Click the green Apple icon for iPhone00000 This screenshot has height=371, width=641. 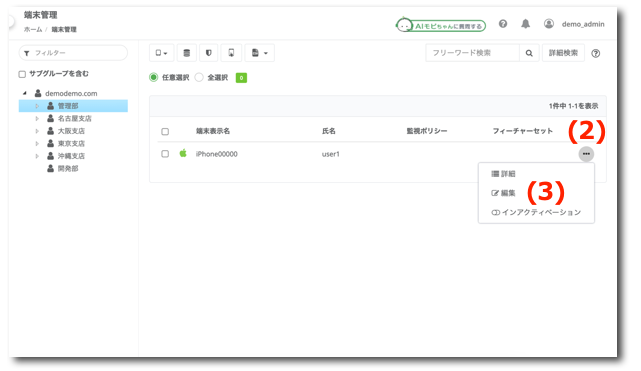183,153
